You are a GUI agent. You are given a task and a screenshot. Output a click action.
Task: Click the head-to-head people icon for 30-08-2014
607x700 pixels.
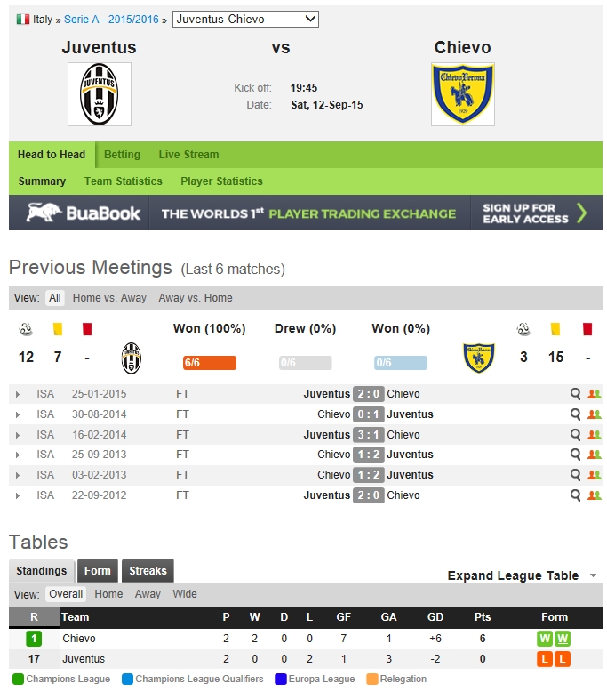[595, 414]
